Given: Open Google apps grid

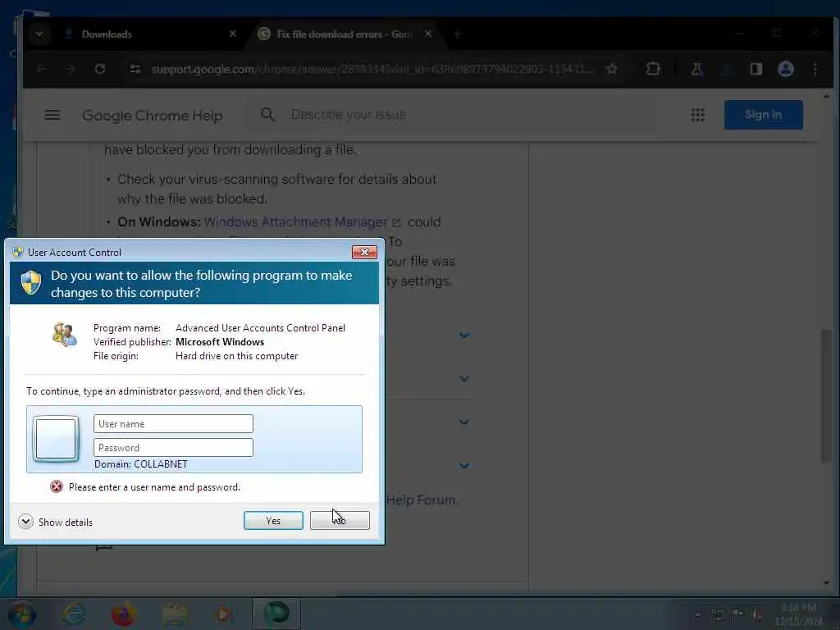Looking at the screenshot, I should (x=697, y=115).
